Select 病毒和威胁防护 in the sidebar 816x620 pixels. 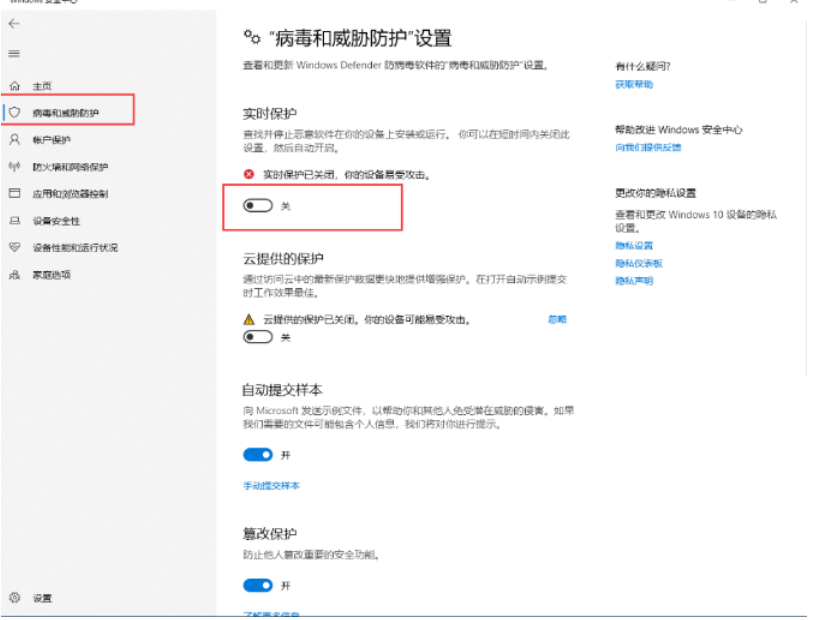tap(66, 112)
